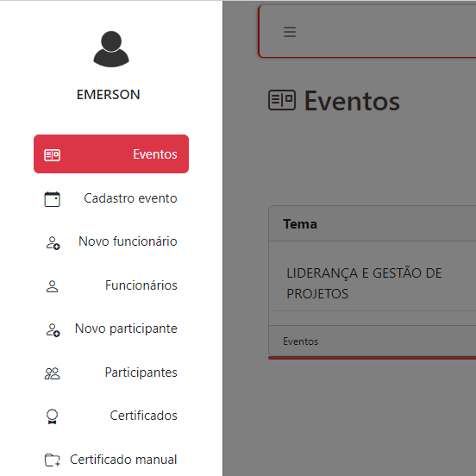Go to Certificados section

pos(111,416)
